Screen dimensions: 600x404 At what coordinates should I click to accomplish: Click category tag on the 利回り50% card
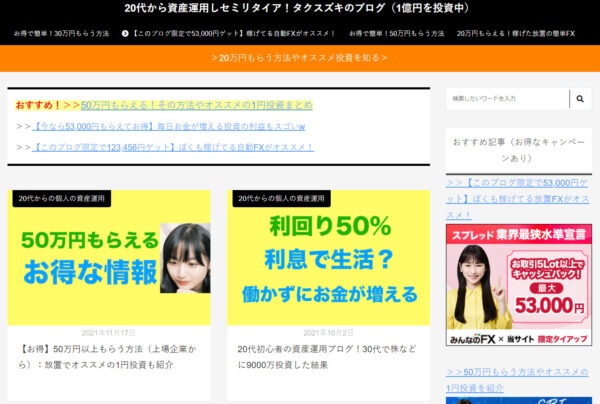tap(282, 199)
